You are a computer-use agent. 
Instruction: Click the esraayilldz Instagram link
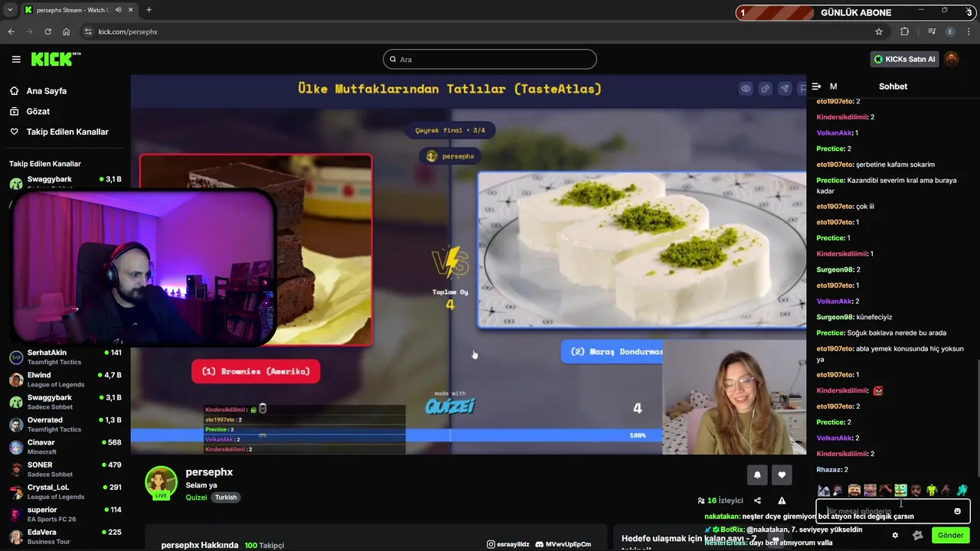point(508,544)
